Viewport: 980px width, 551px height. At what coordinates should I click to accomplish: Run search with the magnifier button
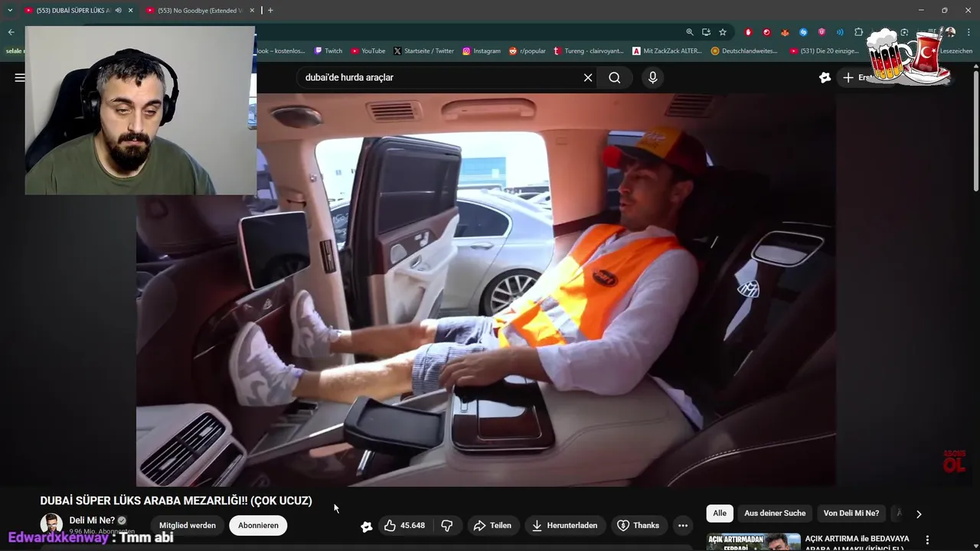(x=615, y=77)
